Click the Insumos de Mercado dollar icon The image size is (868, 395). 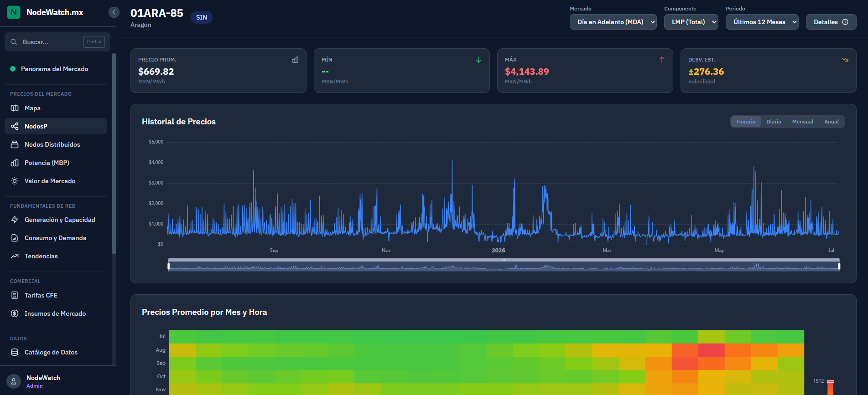click(15, 313)
